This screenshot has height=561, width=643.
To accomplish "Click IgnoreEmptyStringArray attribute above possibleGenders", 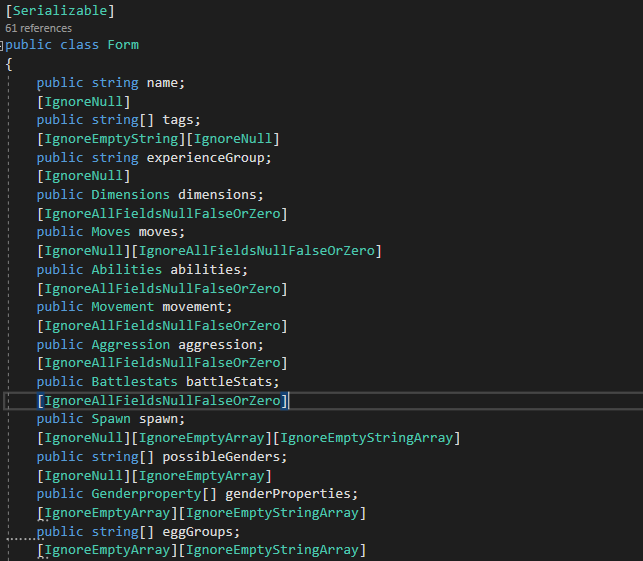I will click(x=366, y=438).
